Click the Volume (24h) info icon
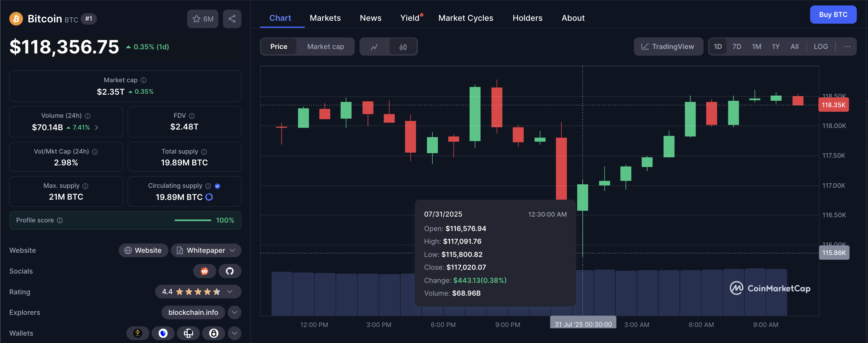Screen dimensions: 868x343 (x=88, y=116)
